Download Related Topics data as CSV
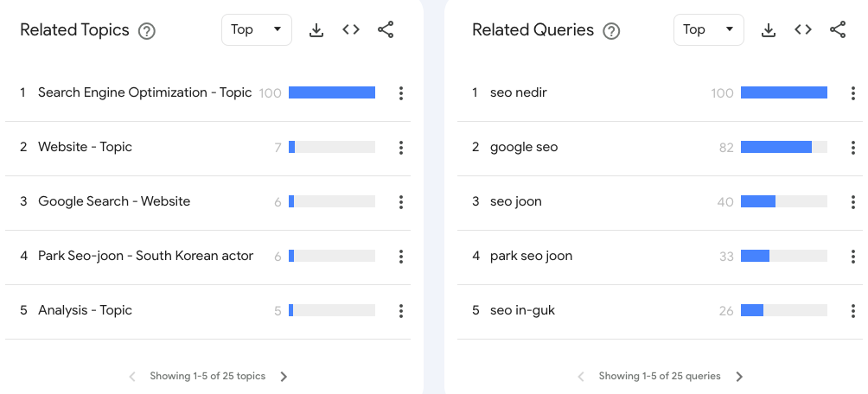The width and height of the screenshot is (868, 394). 316,30
